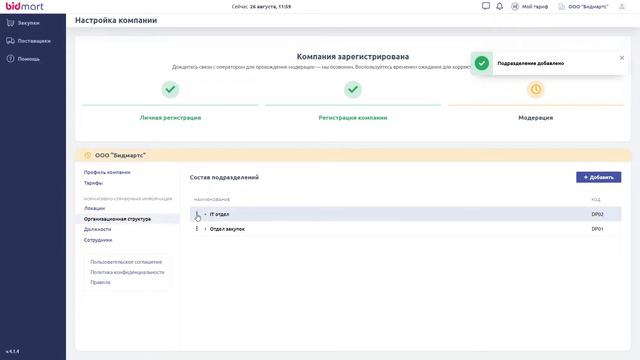Image resolution: width=640 pixels, height=360 pixels.
Task: Expand the IT отдел row arrow
Action: [205, 214]
